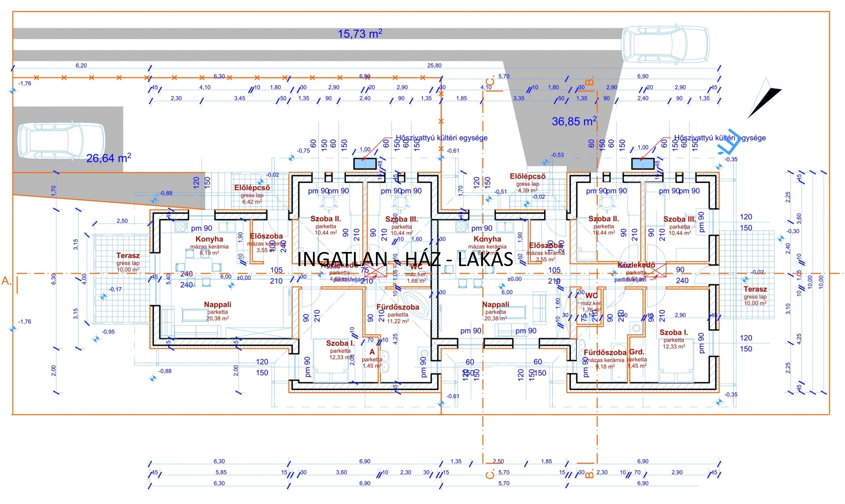Click the 26,64 m² parking area label
Image resolution: width=845 pixels, height=504 pixels.
(108, 158)
